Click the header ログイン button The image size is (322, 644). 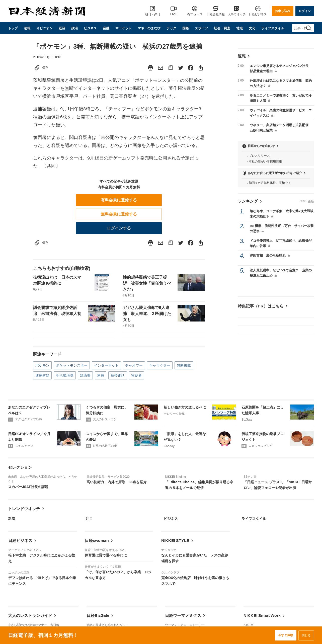304,11
